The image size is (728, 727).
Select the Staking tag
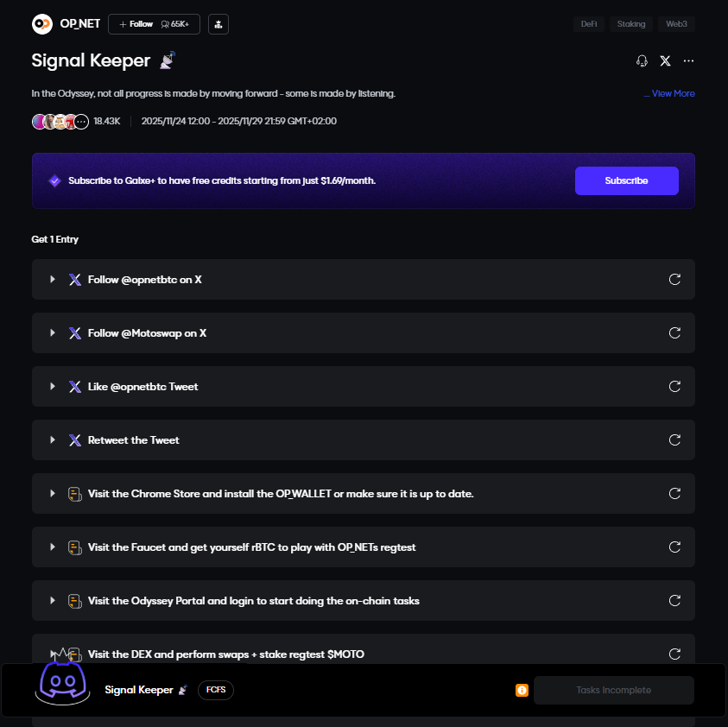631,24
